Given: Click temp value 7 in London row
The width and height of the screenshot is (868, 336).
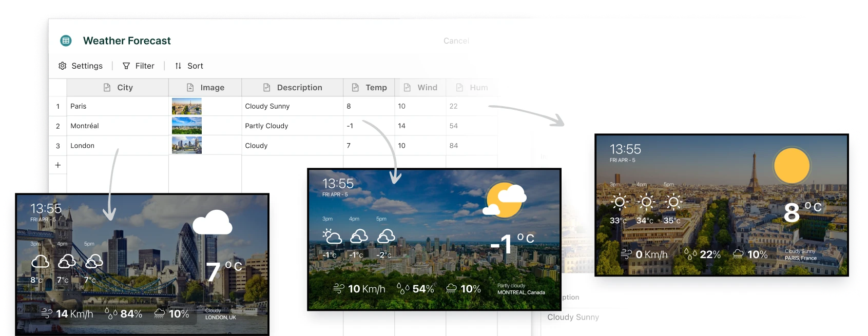Looking at the screenshot, I should 369,146.
